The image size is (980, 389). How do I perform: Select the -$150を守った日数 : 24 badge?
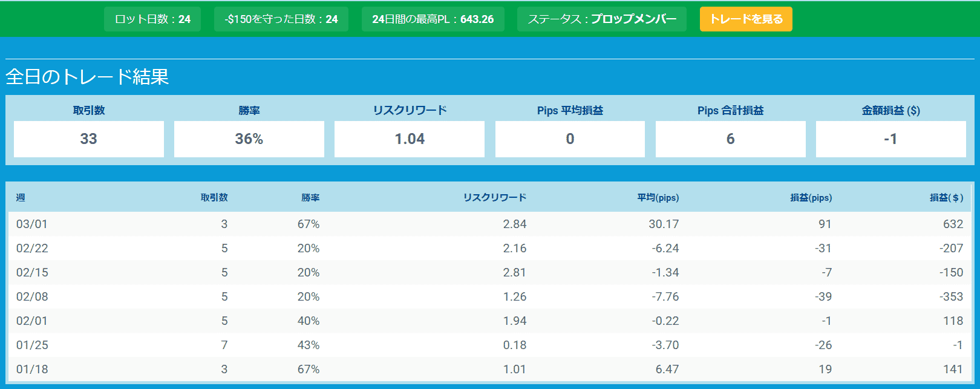click(x=281, y=19)
